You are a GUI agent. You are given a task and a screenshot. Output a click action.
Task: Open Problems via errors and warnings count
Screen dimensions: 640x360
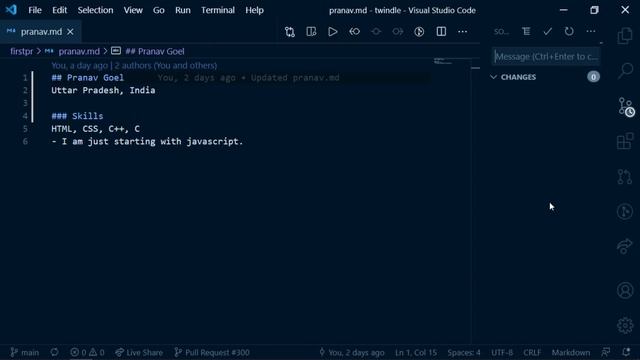tap(87, 352)
